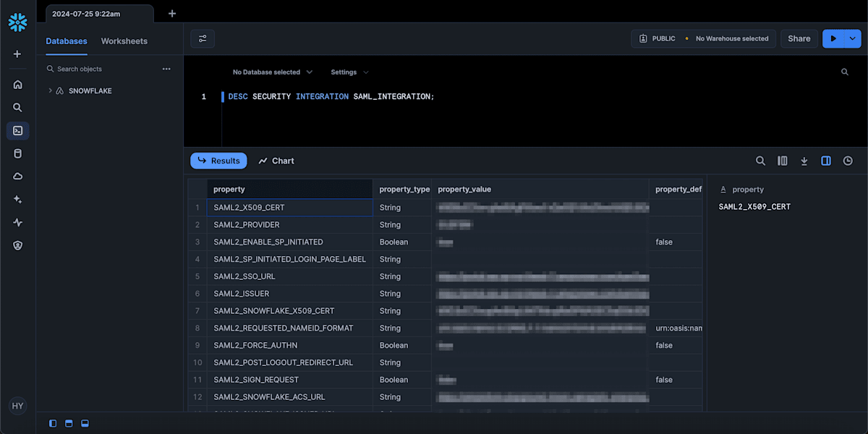Open Data Products cloud icon in sidebar
868x434 pixels.
click(17, 176)
